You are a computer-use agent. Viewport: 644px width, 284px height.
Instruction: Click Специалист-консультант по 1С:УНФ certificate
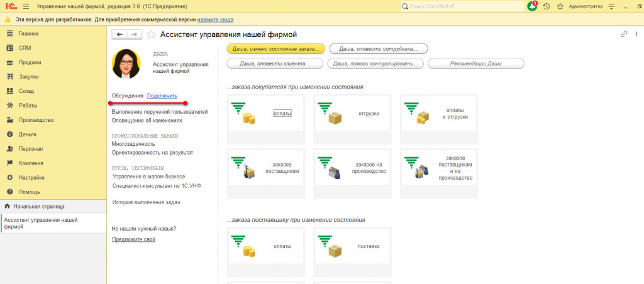coord(157,185)
